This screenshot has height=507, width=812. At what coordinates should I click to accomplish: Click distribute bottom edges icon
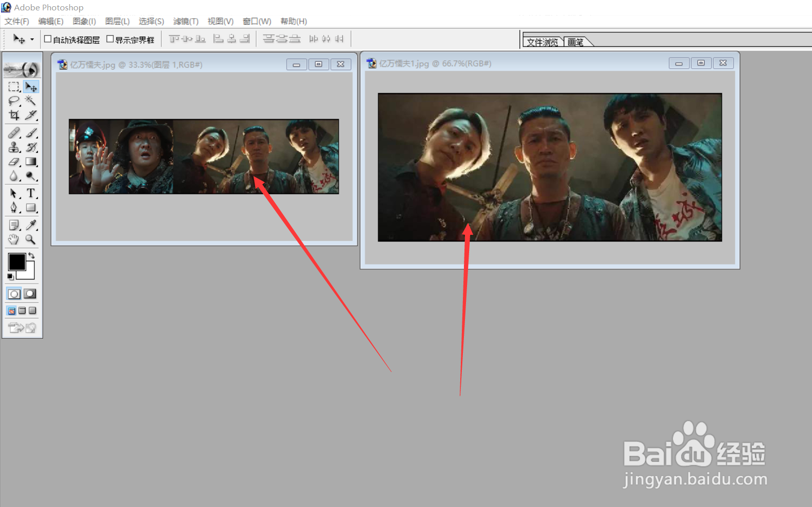(295, 39)
